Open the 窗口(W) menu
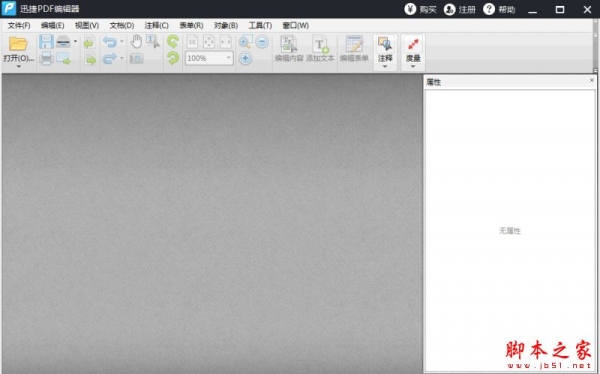 point(295,26)
